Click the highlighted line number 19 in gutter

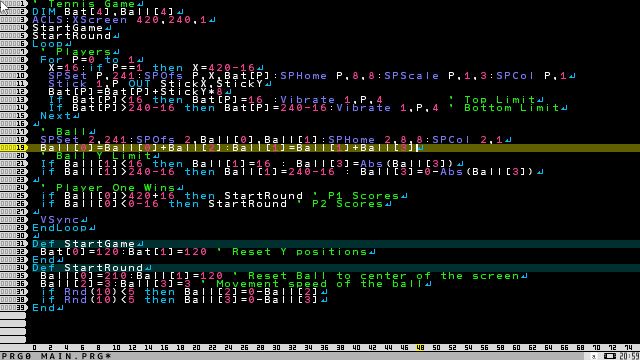13,148
